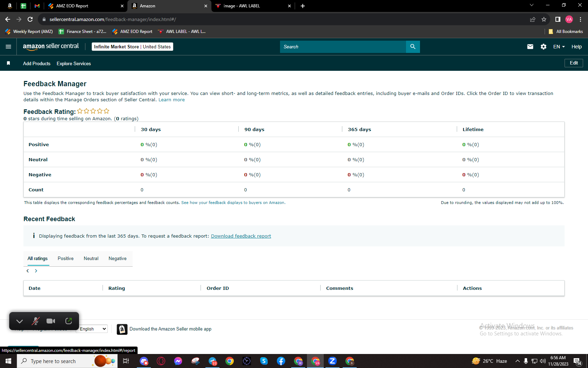This screenshot has width=588, height=368.
Task: Open the Chrome three-dot menu
Action: click(581, 19)
